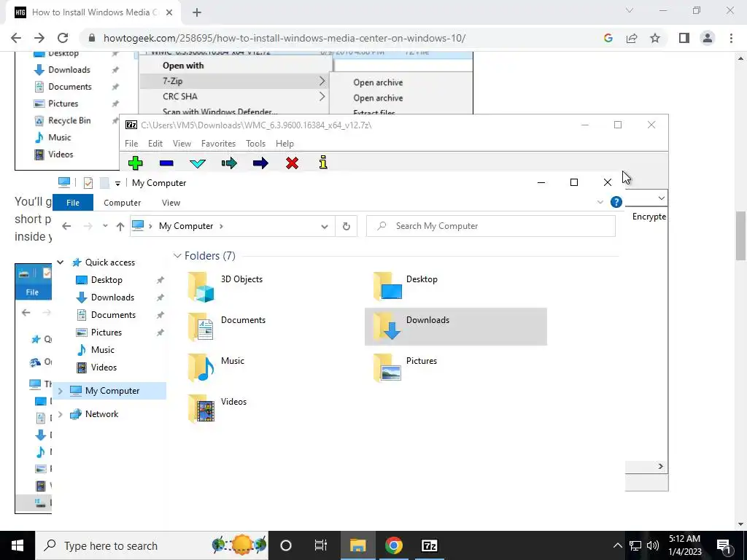Image resolution: width=747 pixels, height=560 pixels.
Task: Open the Favorites menu in 7-Zip
Action: [x=218, y=144]
